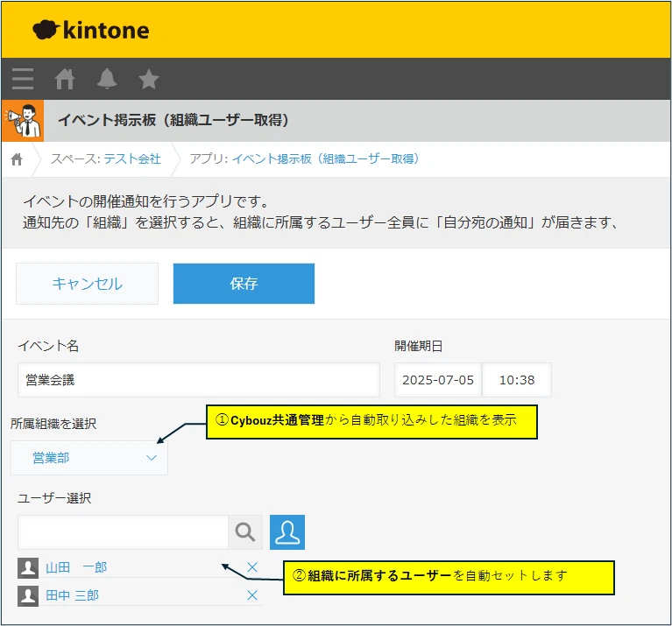Click the 保存 button
Image resolution: width=672 pixels, height=626 pixels.
coord(244,284)
